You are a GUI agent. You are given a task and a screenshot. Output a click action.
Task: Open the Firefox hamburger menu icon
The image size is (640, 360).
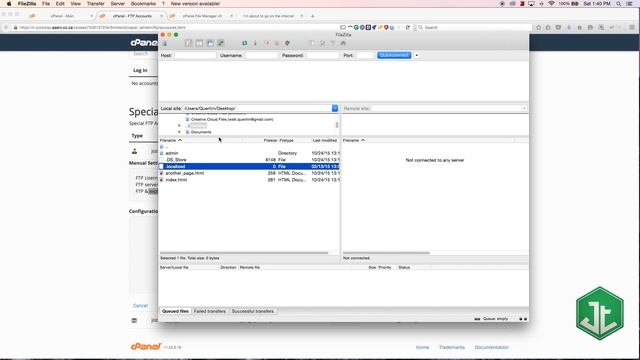631,27
